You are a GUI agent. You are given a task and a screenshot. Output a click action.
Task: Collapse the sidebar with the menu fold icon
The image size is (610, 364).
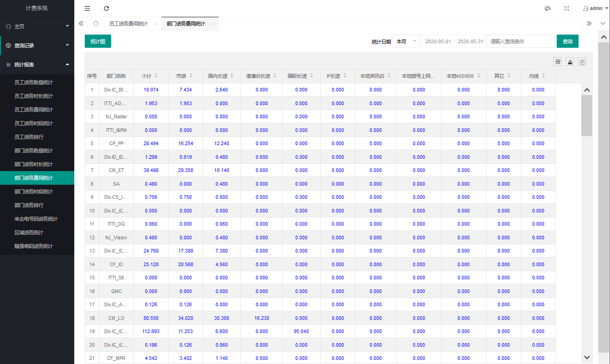pyautogui.click(x=87, y=8)
